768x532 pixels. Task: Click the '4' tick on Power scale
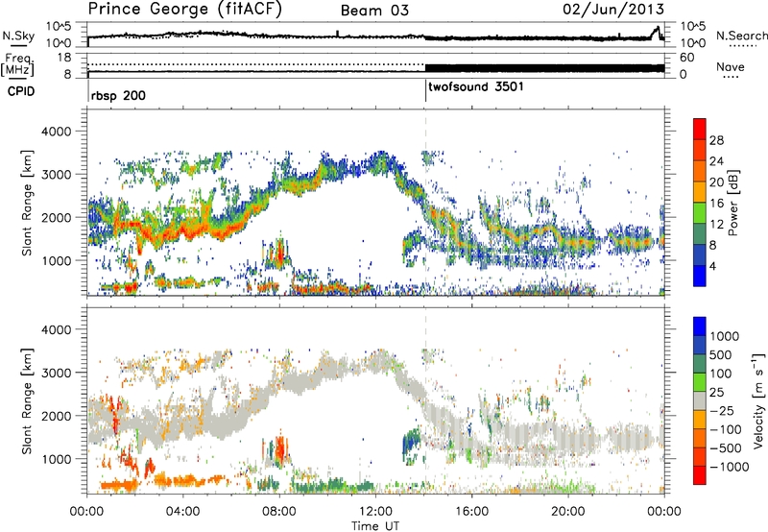713,266
